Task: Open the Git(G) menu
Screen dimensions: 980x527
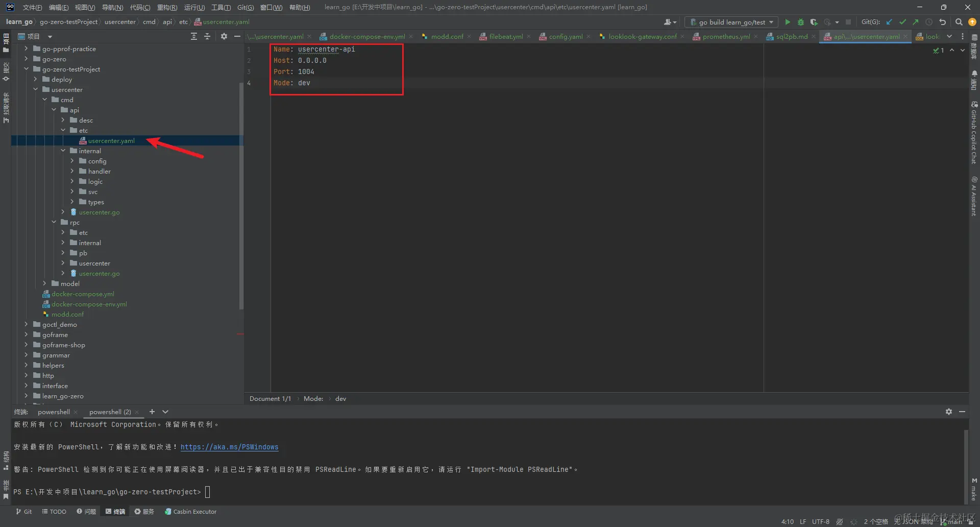Action: pyautogui.click(x=246, y=7)
